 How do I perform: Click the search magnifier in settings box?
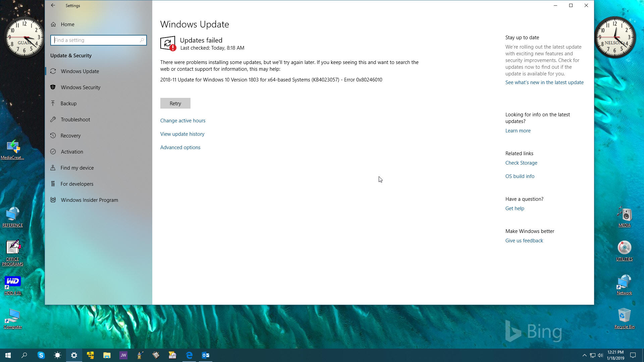pyautogui.click(x=142, y=40)
